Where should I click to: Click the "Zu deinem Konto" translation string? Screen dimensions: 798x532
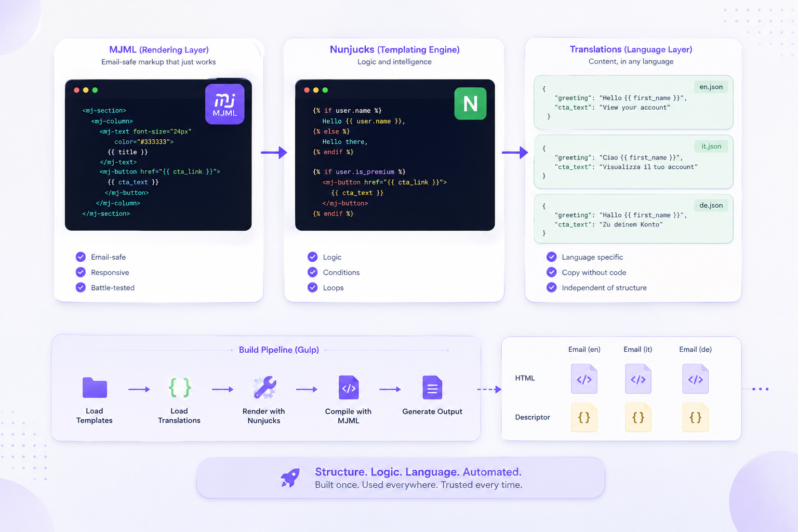pos(631,224)
